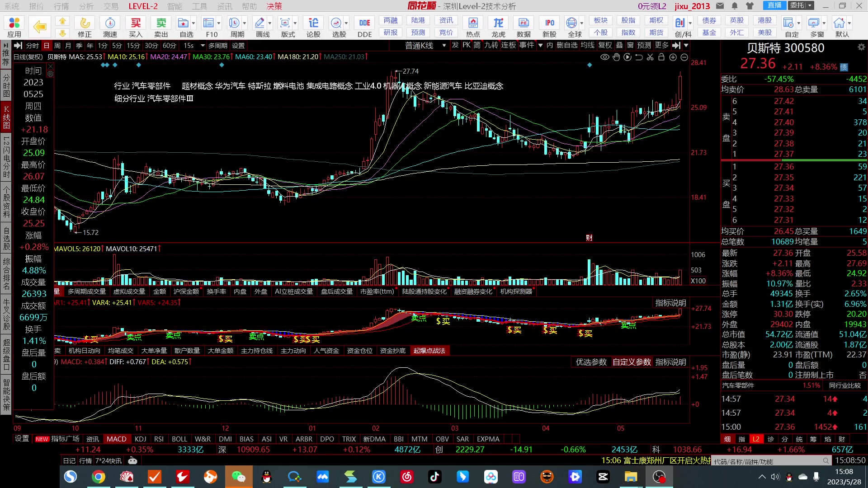
Task: Click the 直播 live button
Action: pyautogui.click(x=774, y=5)
